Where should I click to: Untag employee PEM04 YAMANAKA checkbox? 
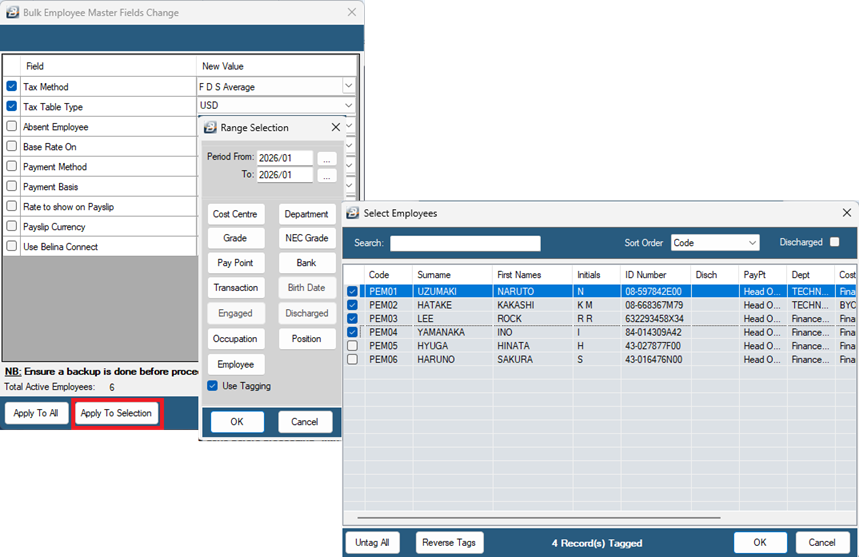(352, 332)
